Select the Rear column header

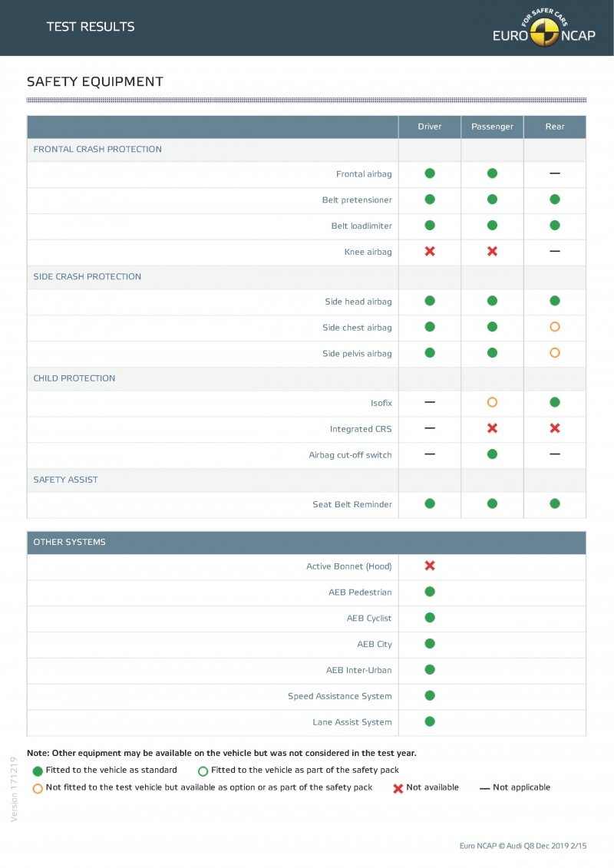[555, 127]
